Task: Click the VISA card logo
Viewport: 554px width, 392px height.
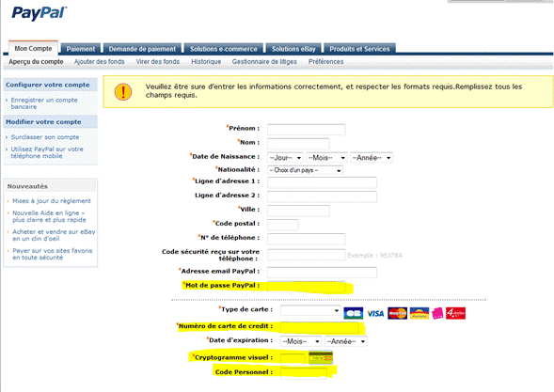Action: point(375,313)
